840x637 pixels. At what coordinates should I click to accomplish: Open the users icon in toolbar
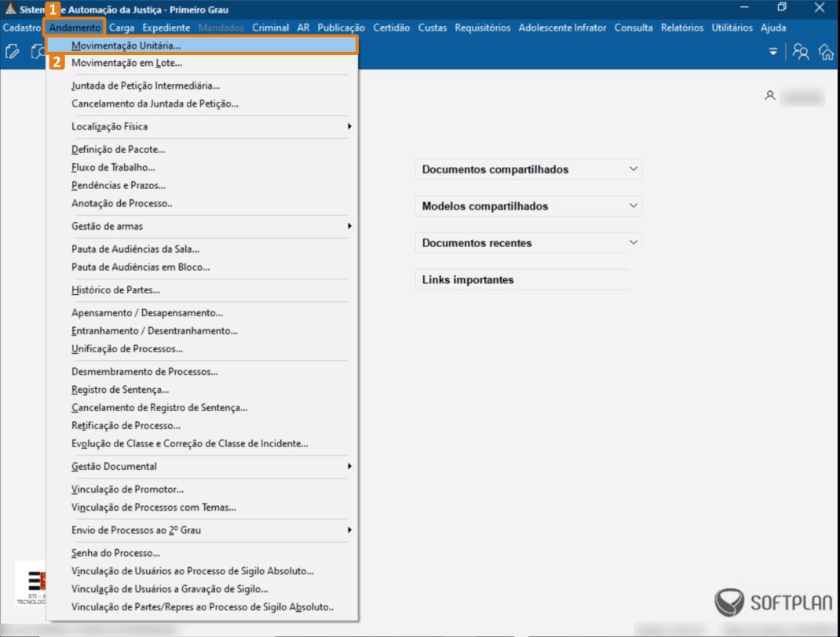point(801,52)
